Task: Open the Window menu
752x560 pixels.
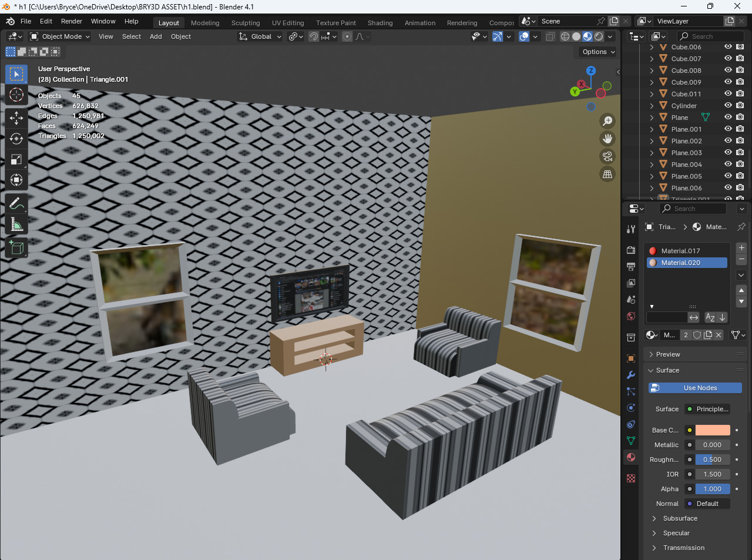Action: point(103,21)
